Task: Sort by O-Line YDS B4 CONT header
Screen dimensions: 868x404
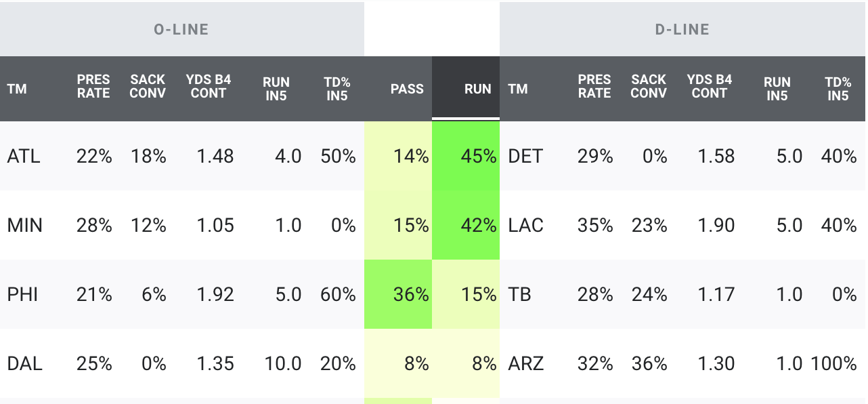Action: pos(209,87)
